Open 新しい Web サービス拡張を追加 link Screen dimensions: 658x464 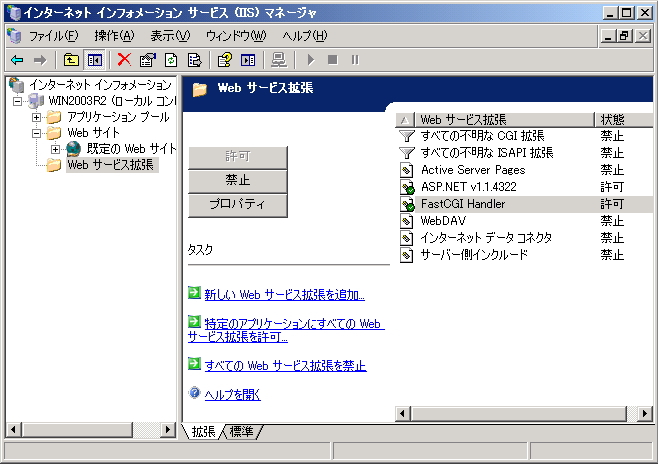click(x=285, y=295)
